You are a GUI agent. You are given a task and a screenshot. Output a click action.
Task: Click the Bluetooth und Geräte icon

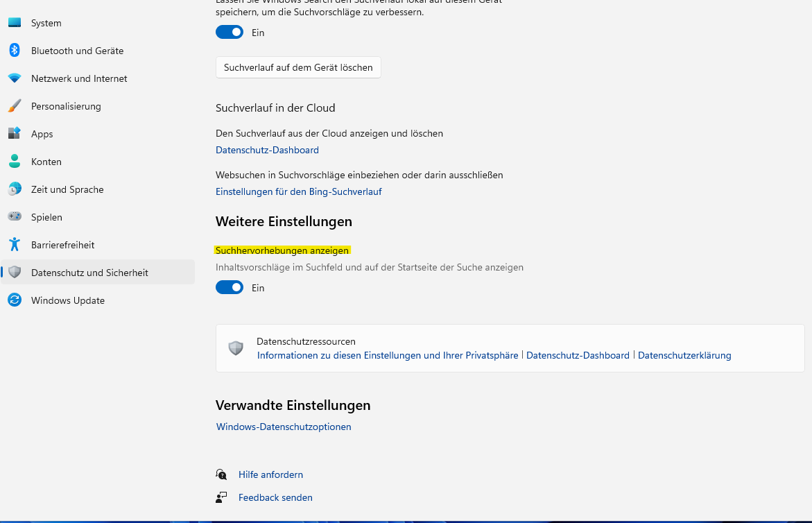pyautogui.click(x=15, y=51)
